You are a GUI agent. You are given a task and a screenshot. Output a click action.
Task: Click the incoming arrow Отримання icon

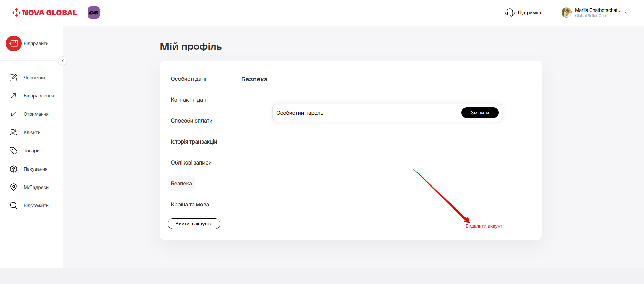[14, 114]
